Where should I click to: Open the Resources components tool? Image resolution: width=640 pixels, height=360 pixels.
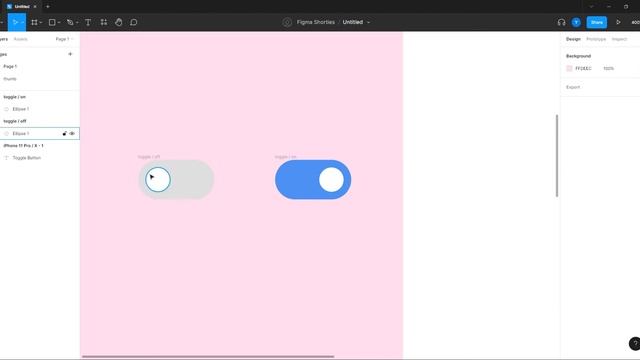[104, 22]
